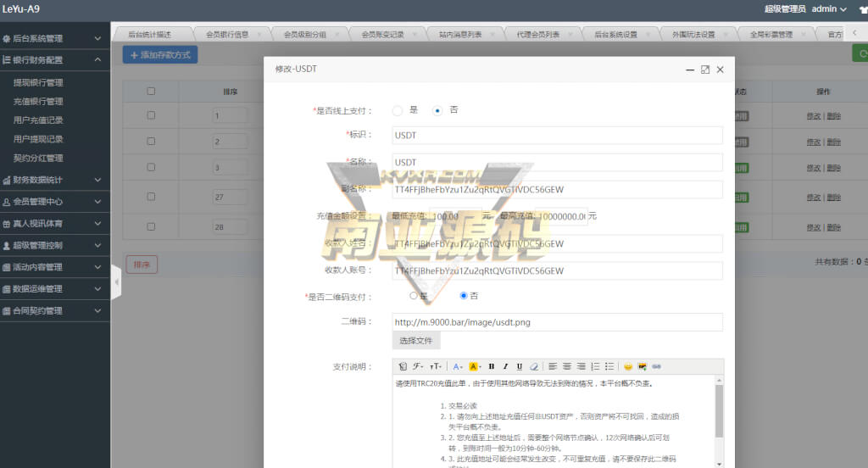Tick the select-all checkbox in table header
The width and height of the screenshot is (868, 468).
pyautogui.click(x=151, y=92)
